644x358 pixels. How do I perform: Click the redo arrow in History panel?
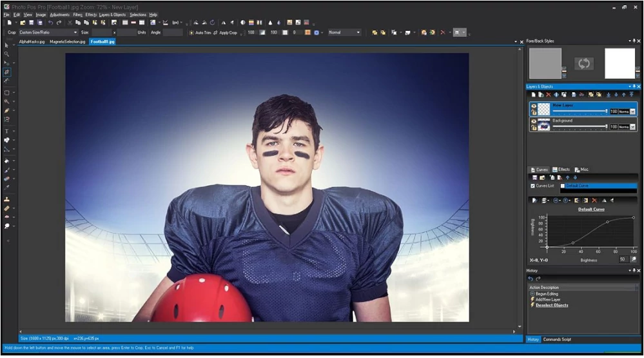538,279
